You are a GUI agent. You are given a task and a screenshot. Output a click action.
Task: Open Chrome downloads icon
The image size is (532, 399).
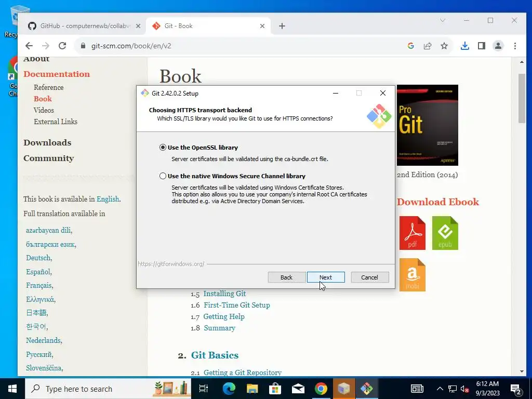pyautogui.click(x=465, y=46)
